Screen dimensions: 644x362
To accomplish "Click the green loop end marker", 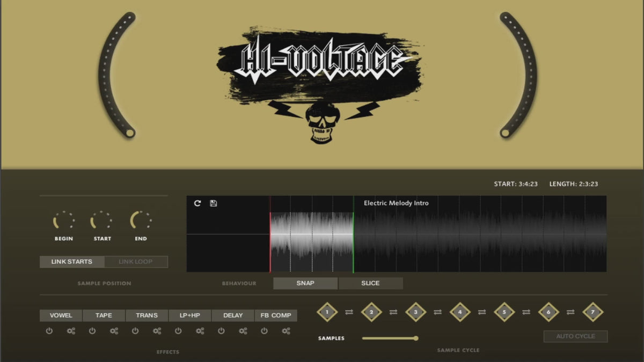I will (x=354, y=234).
